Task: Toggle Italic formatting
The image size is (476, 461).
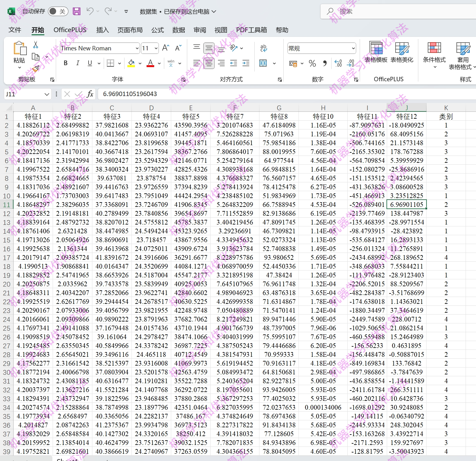Action: click(x=78, y=63)
